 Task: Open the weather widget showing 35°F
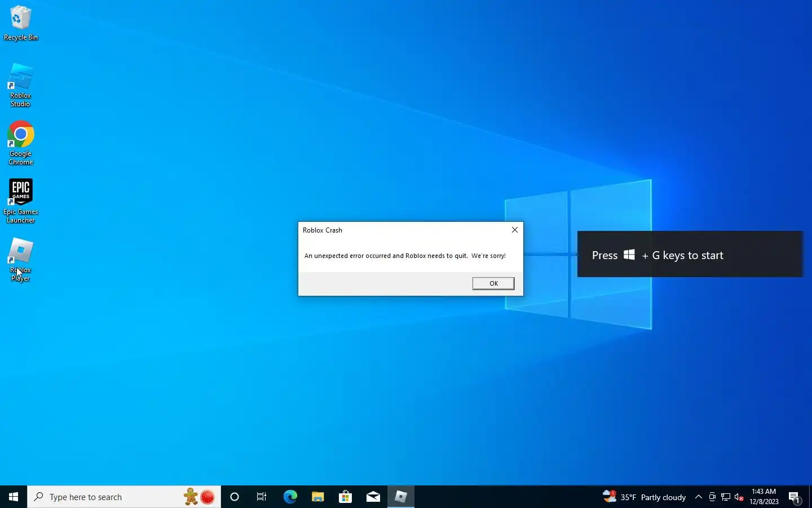[644, 497]
